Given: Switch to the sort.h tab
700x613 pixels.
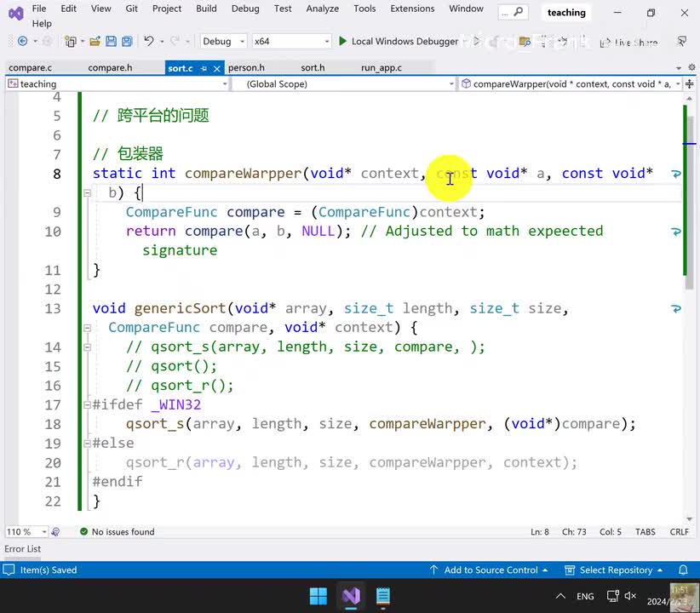Looking at the screenshot, I should point(313,68).
